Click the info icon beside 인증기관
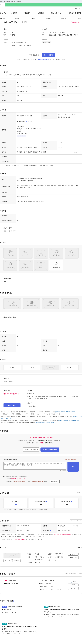Image resolution: width=82 pixels, height=644 pixels. (x=48, y=526)
